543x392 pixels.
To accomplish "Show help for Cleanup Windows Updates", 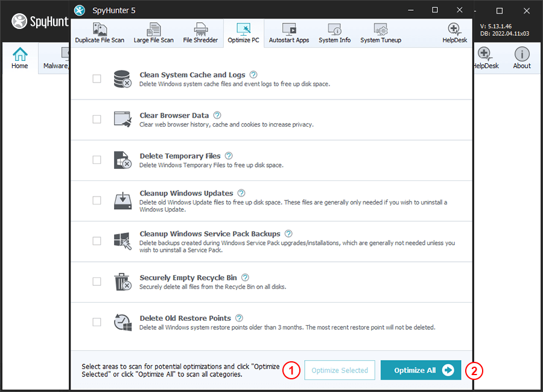I will 241,193.
